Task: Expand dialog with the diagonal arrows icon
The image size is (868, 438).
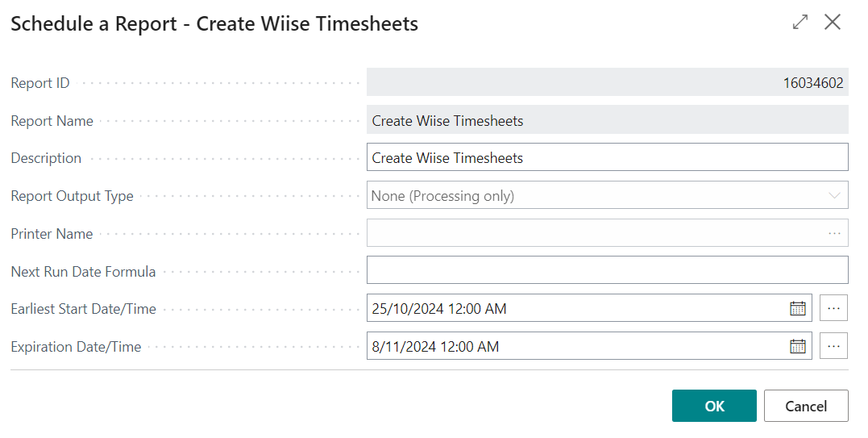Action: (800, 22)
